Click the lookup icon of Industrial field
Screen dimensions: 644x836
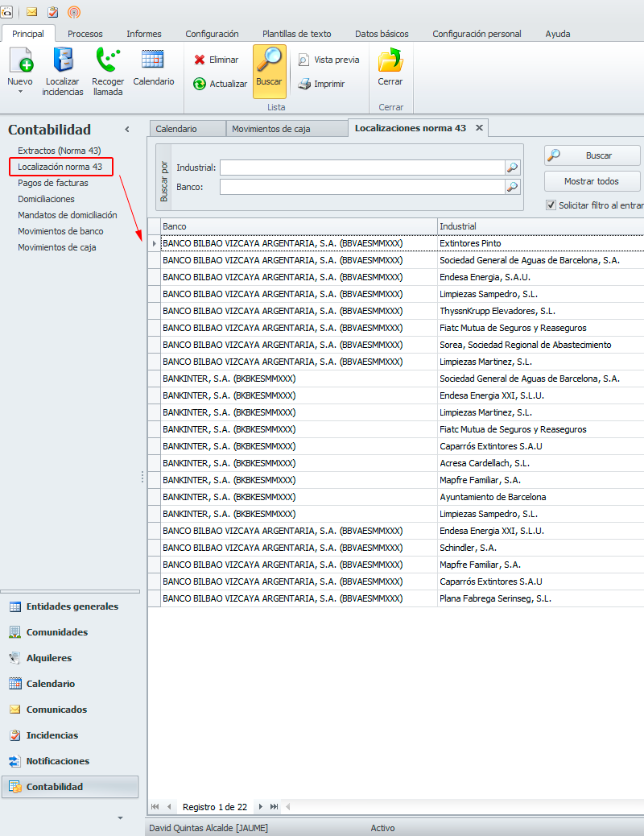(512, 168)
